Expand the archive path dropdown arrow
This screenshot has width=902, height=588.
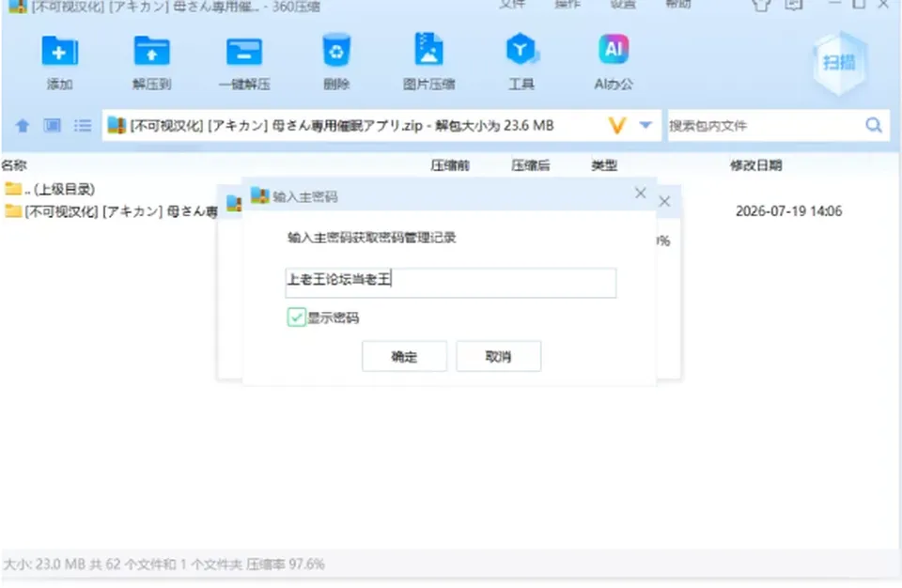[x=645, y=125]
